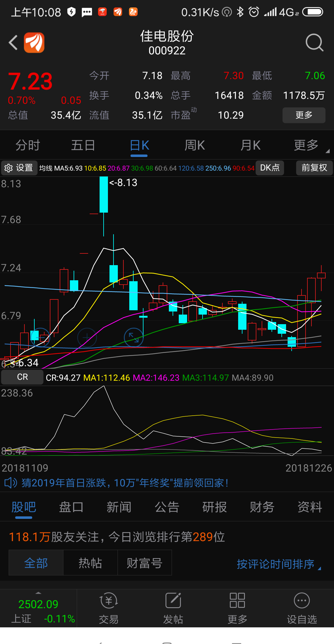Tap the battery indicator icon

point(313,12)
